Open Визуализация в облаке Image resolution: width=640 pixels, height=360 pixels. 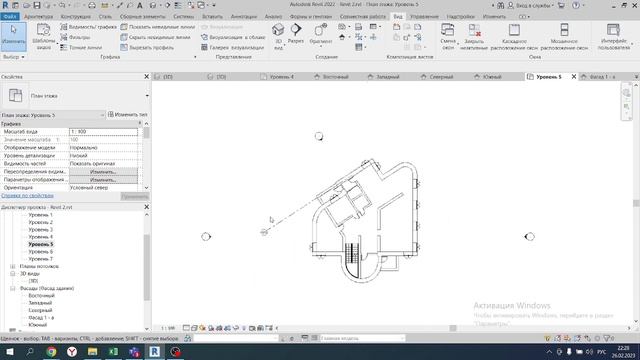click(x=233, y=37)
